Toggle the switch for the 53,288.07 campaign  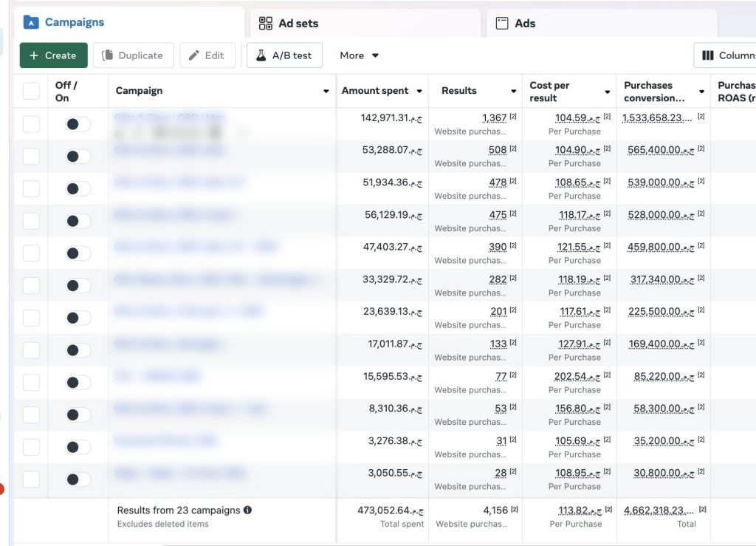(x=78, y=157)
